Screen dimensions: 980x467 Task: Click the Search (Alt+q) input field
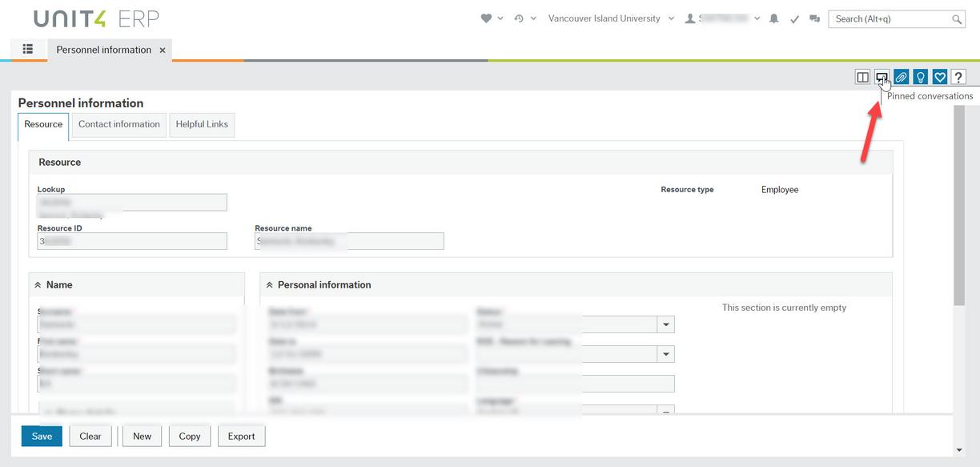[x=889, y=18]
